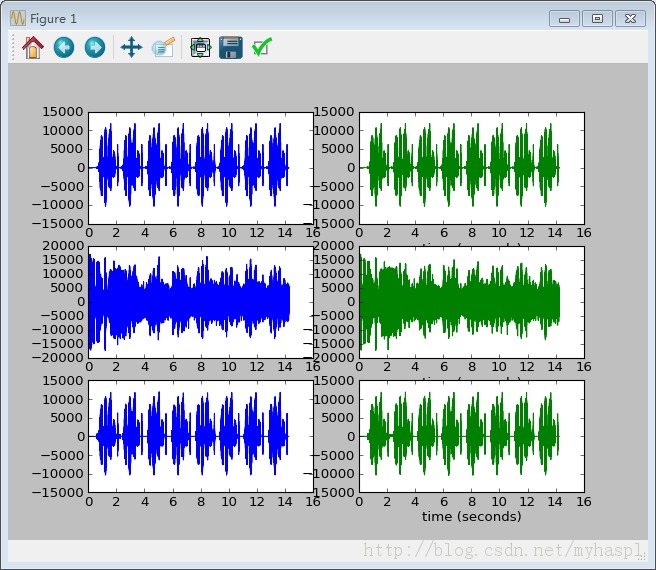Open the Configure subplots tool
Screen dimensions: 656x570
[200, 47]
